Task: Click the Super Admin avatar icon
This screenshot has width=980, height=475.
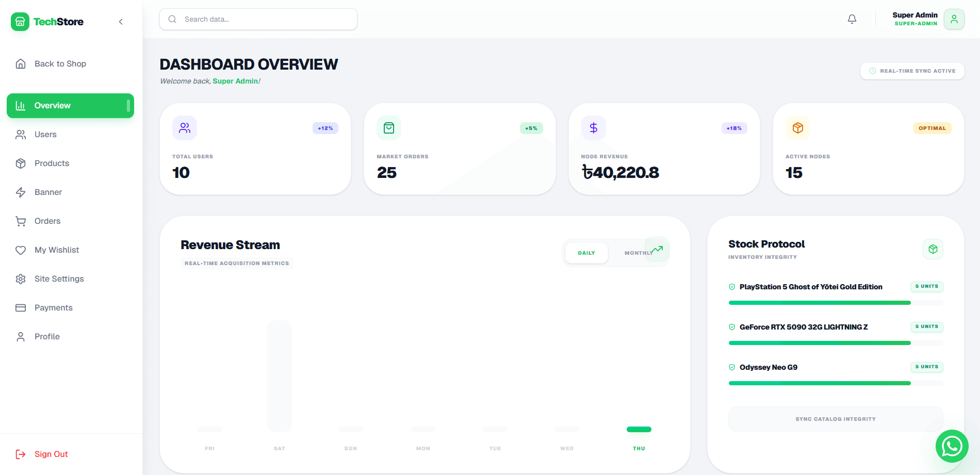Action: 954,19
